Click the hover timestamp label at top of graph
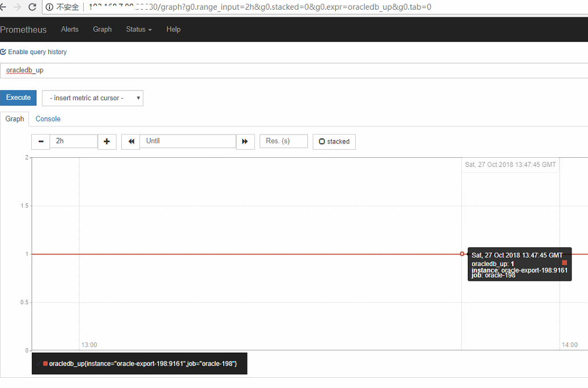The width and height of the screenshot is (588, 388). (x=511, y=164)
